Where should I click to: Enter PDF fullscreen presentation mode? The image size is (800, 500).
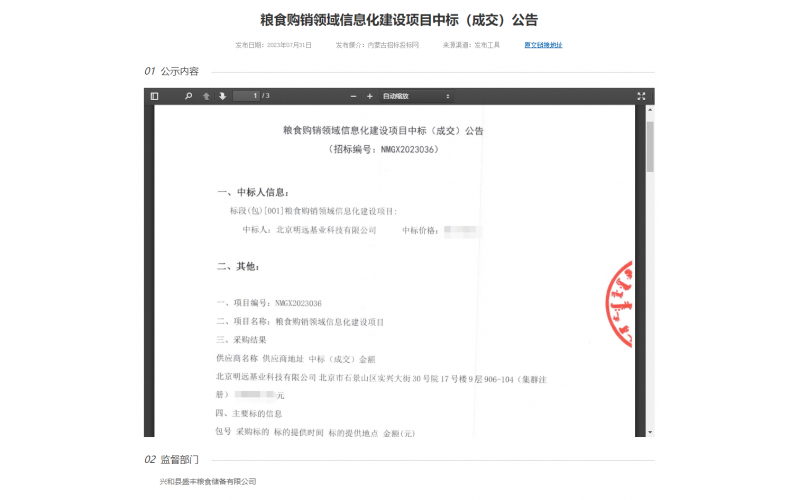click(641, 96)
